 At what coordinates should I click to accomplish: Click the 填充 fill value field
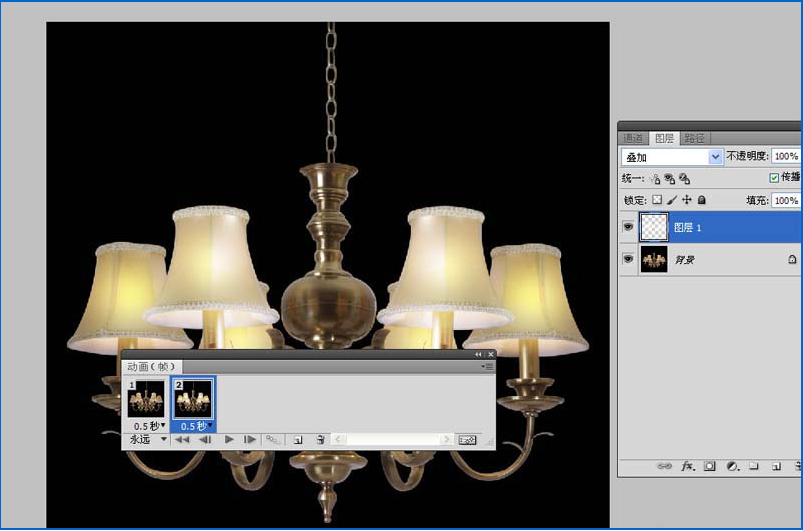click(x=786, y=200)
